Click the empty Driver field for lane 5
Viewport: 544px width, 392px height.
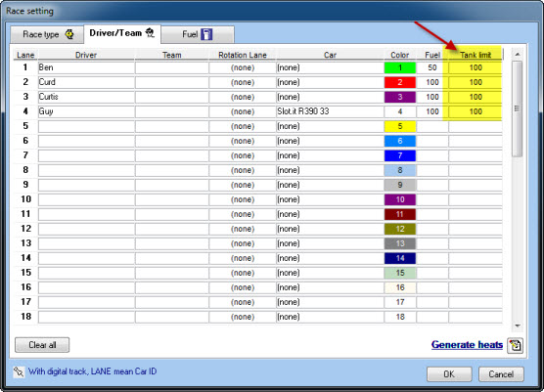86,126
